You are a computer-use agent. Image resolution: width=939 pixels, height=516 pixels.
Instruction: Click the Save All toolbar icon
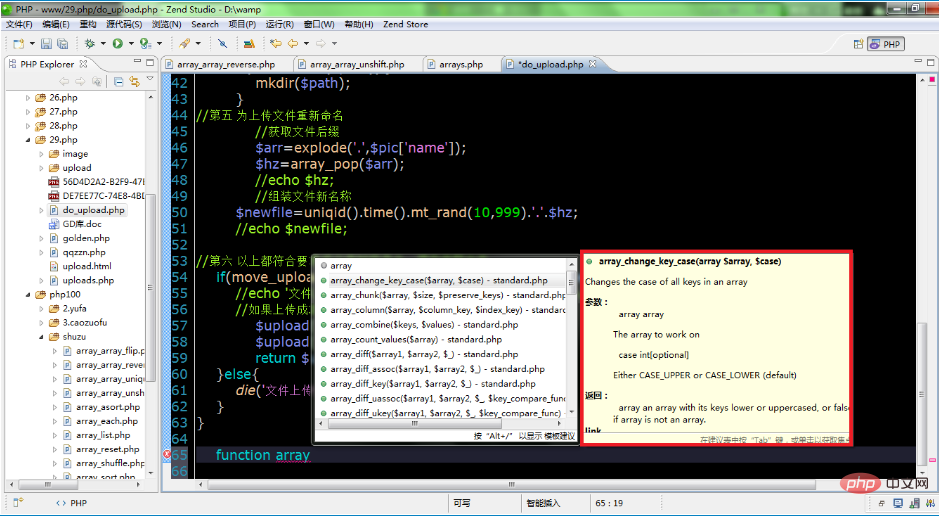(x=62, y=44)
